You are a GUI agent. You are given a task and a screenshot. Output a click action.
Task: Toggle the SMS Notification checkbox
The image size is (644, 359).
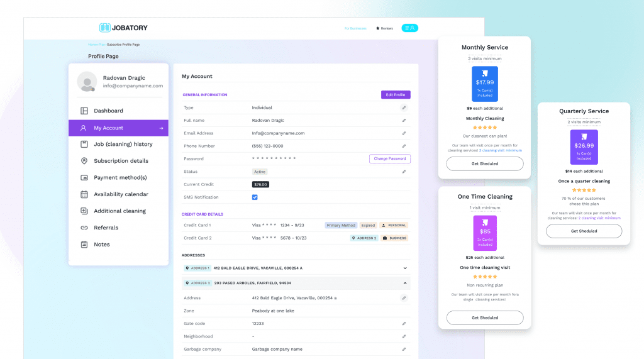(255, 197)
